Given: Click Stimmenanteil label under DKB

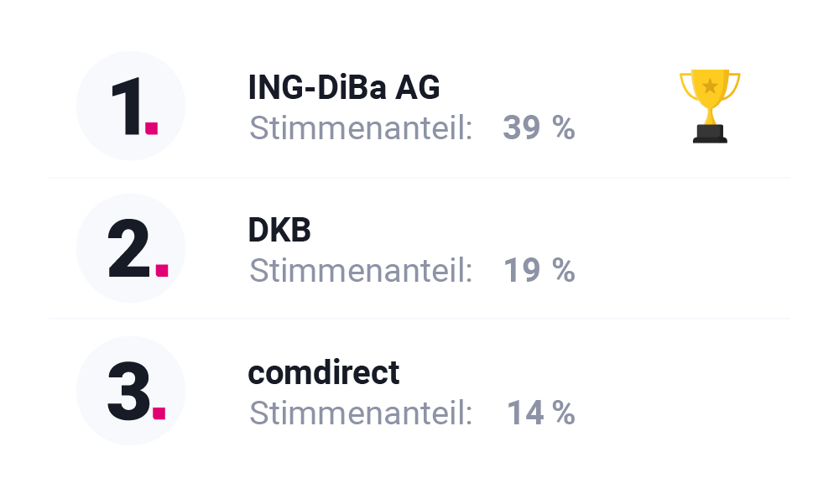Looking at the screenshot, I should click(x=361, y=271).
